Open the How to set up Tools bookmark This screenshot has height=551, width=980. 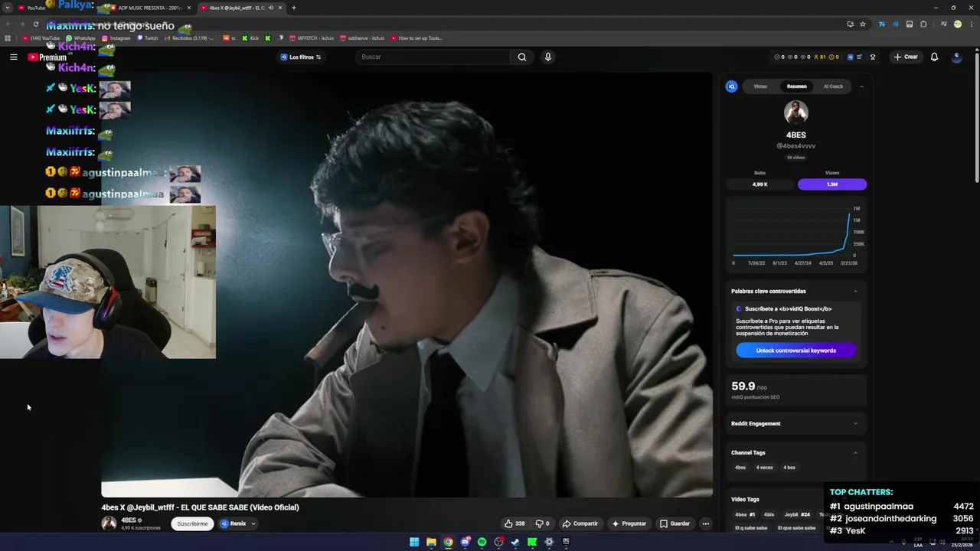[x=416, y=37]
